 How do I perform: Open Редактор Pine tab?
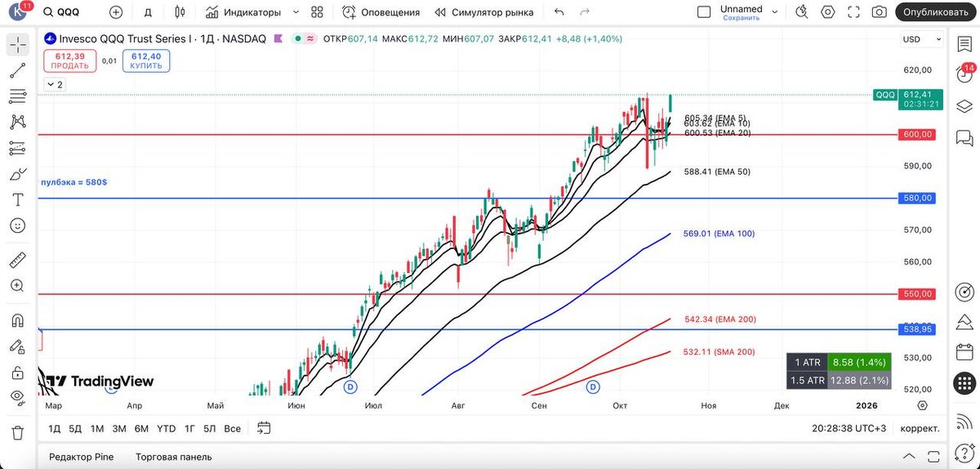(82, 457)
